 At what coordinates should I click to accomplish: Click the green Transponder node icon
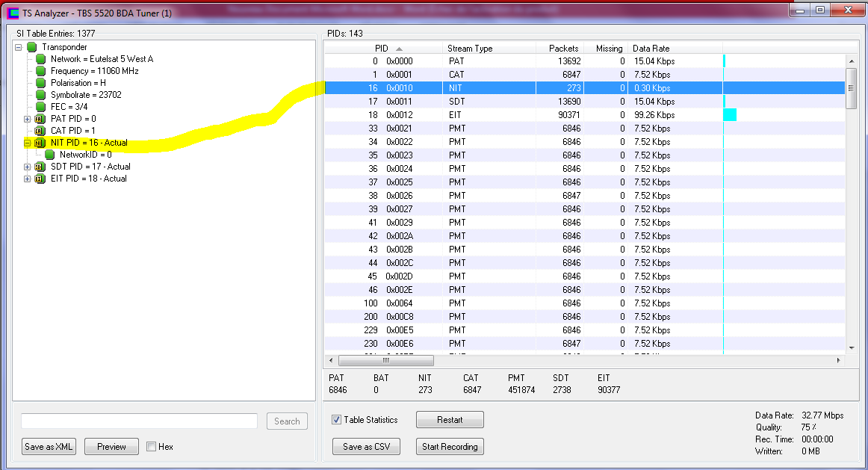click(x=31, y=47)
